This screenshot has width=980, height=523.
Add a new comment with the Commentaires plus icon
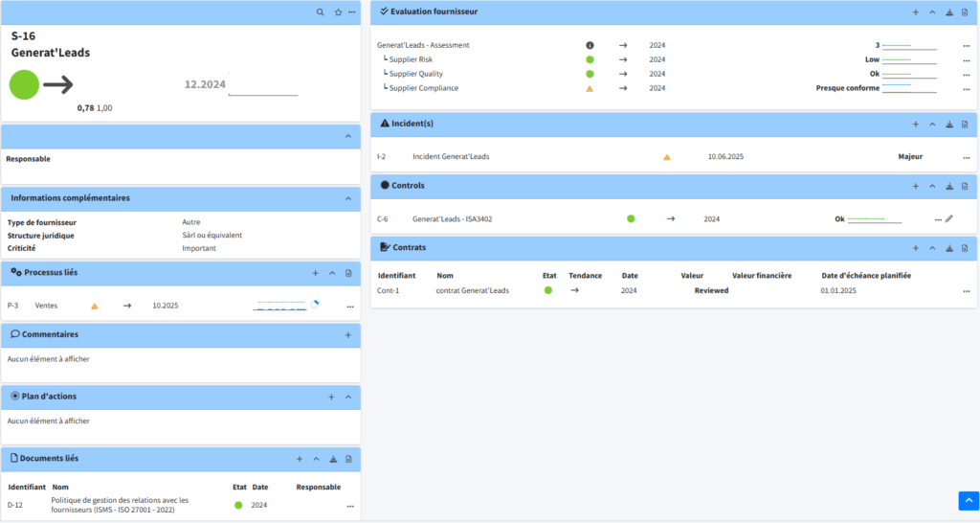pyautogui.click(x=347, y=335)
